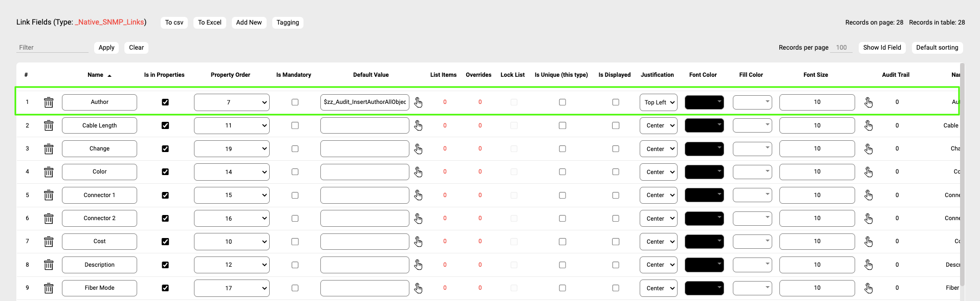Open Property Order dropdown for Author
Image resolution: width=980 pixels, height=301 pixels.
231,102
